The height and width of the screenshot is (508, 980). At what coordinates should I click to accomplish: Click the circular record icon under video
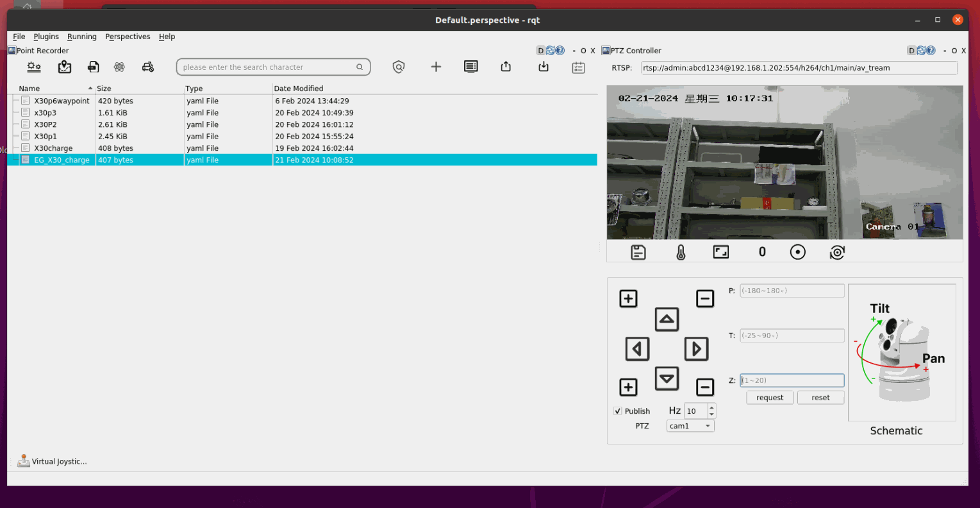[x=797, y=252]
